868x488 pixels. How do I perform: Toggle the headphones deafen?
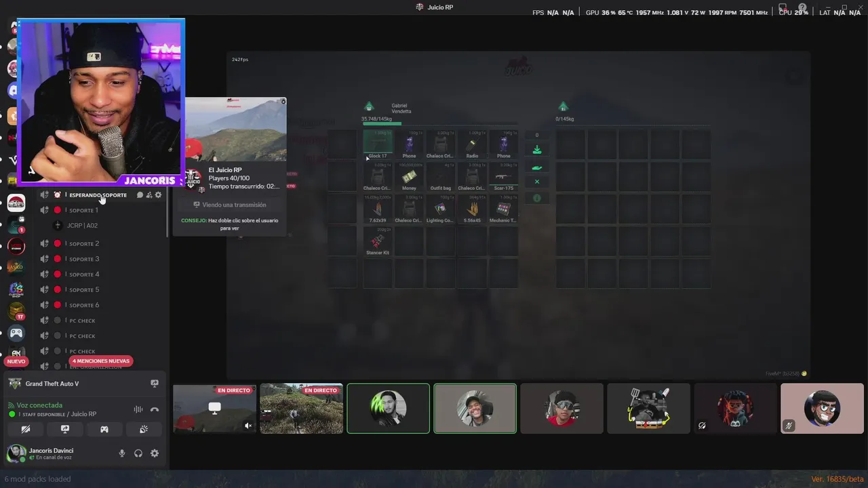click(138, 453)
